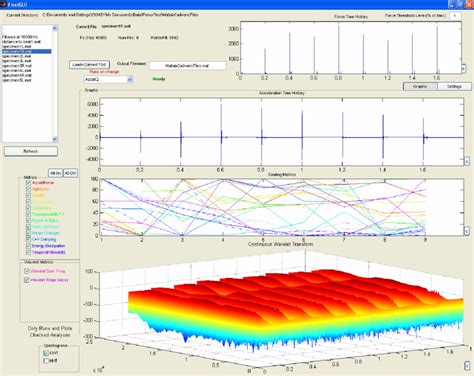Click the small arrow button beside the Wavelet Transform plot

[466, 365]
